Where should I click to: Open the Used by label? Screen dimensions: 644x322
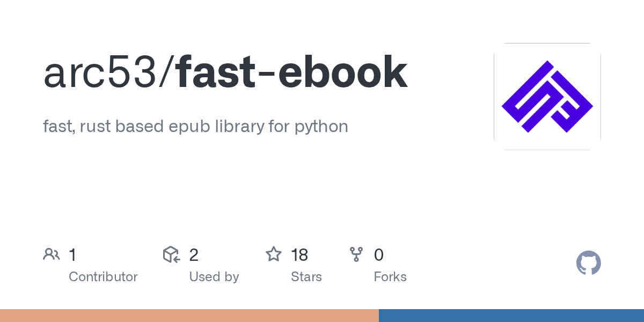pyautogui.click(x=214, y=277)
